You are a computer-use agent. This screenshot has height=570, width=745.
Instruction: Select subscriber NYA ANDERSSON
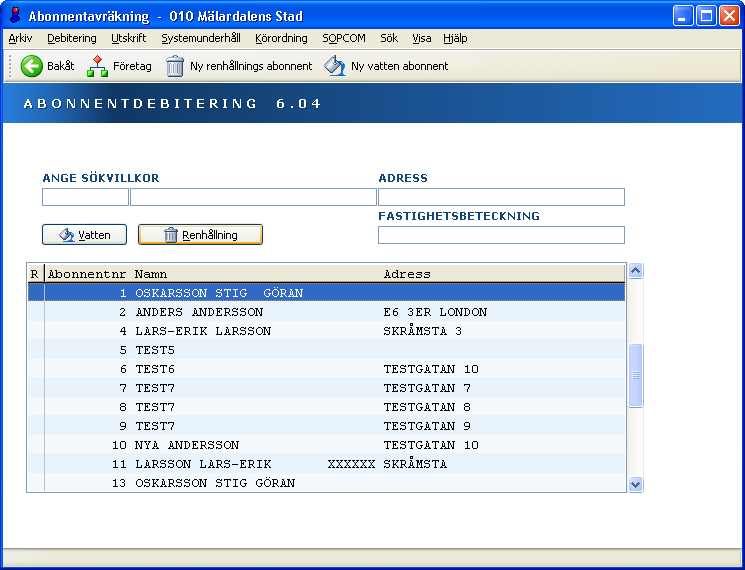326,445
